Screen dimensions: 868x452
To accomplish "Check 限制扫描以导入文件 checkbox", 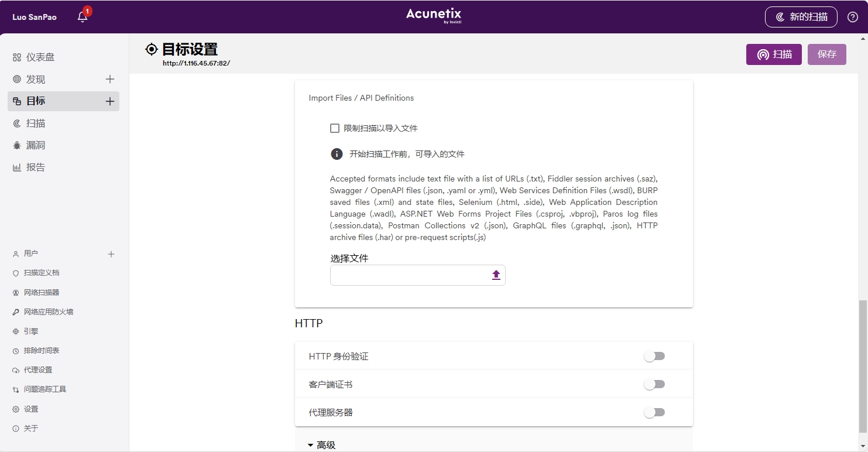I will click(335, 128).
